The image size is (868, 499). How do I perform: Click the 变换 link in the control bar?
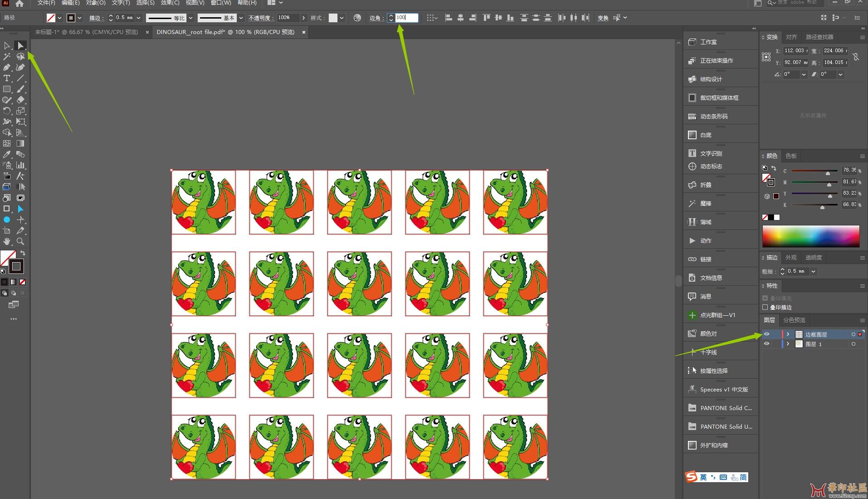tap(603, 18)
